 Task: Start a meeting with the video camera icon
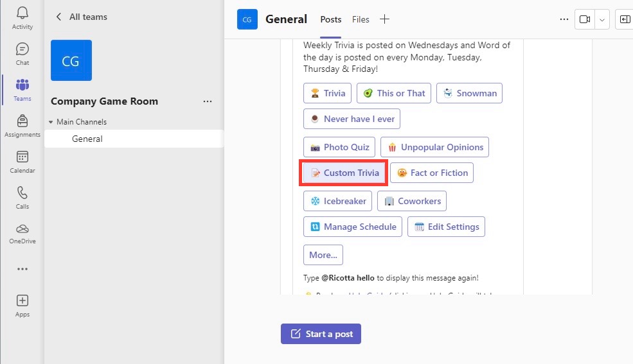click(585, 19)
